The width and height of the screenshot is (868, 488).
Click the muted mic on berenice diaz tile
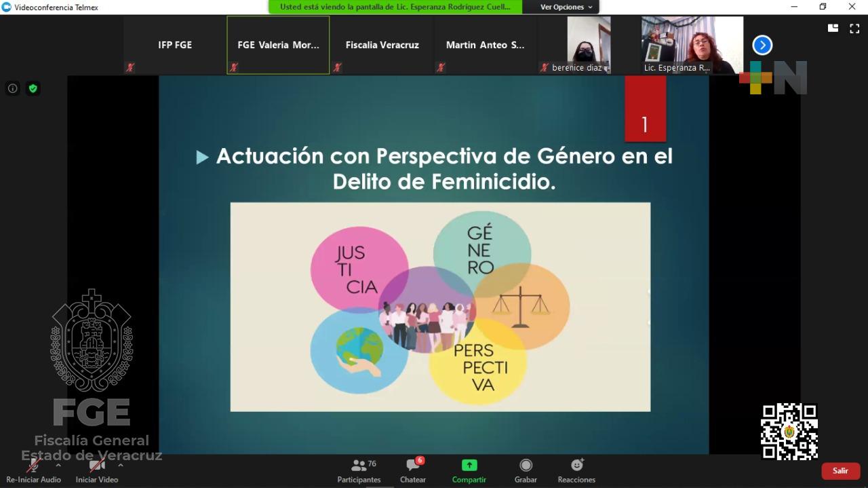[x=544, y=67]
